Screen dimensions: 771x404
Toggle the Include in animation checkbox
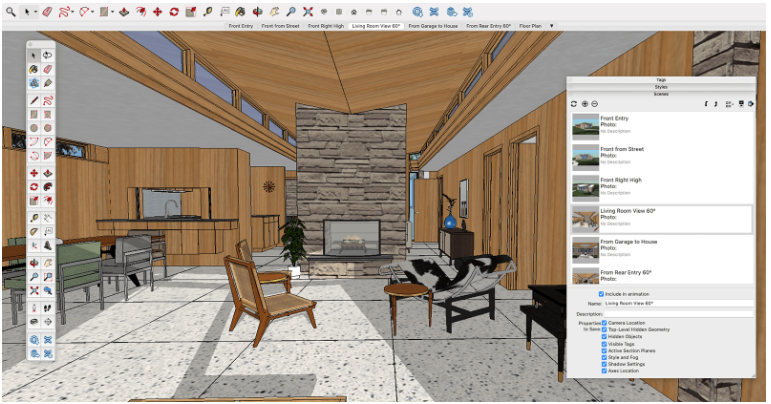click(x=601, y=293)
